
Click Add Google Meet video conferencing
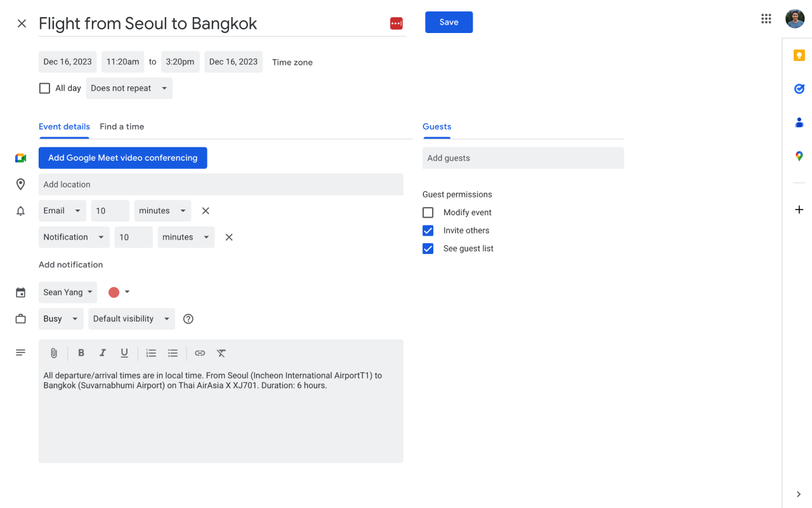coord(122,157)
